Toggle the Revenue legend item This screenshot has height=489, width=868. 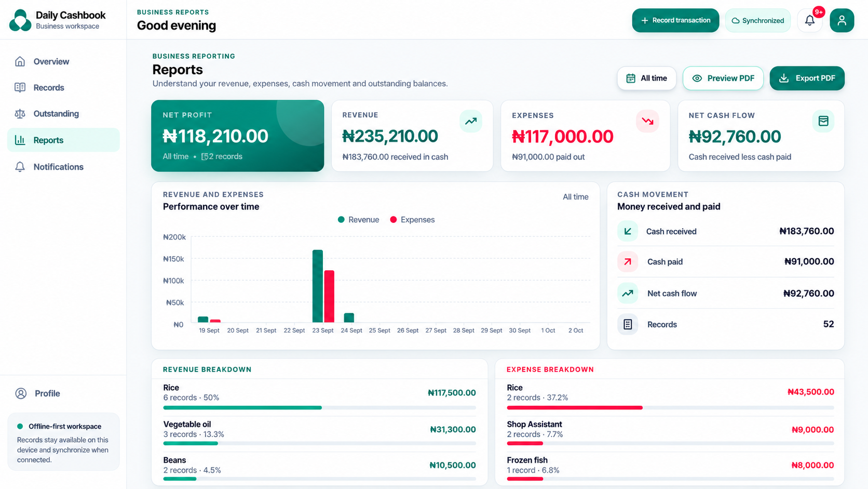(x=358, y=220)
